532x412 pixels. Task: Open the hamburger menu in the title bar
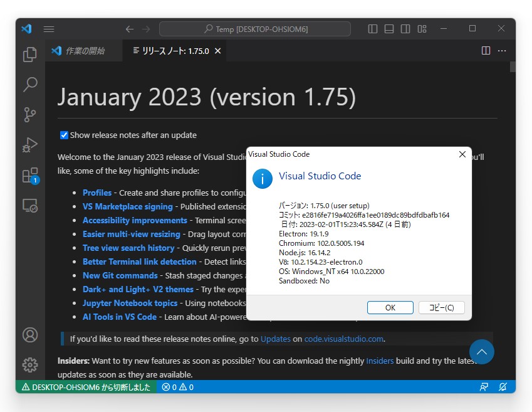pos(49,29)
